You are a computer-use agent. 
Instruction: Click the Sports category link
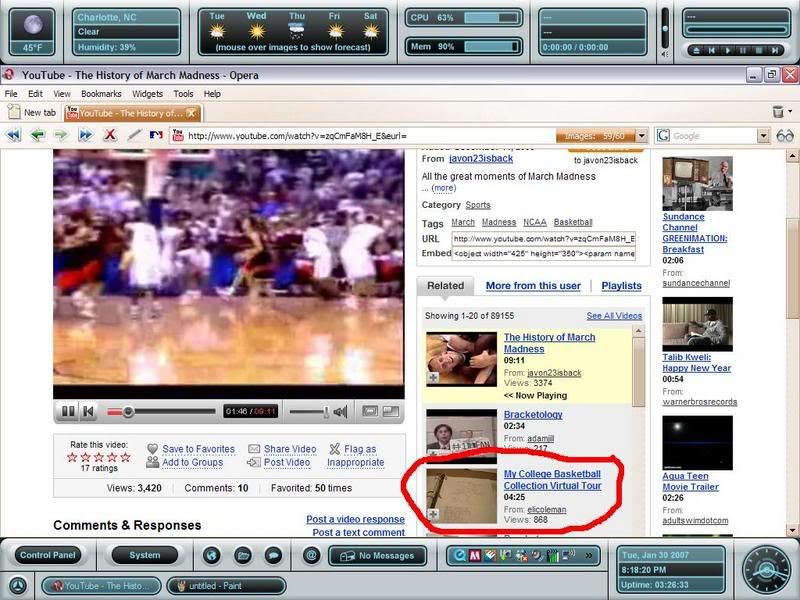point(478,205)
